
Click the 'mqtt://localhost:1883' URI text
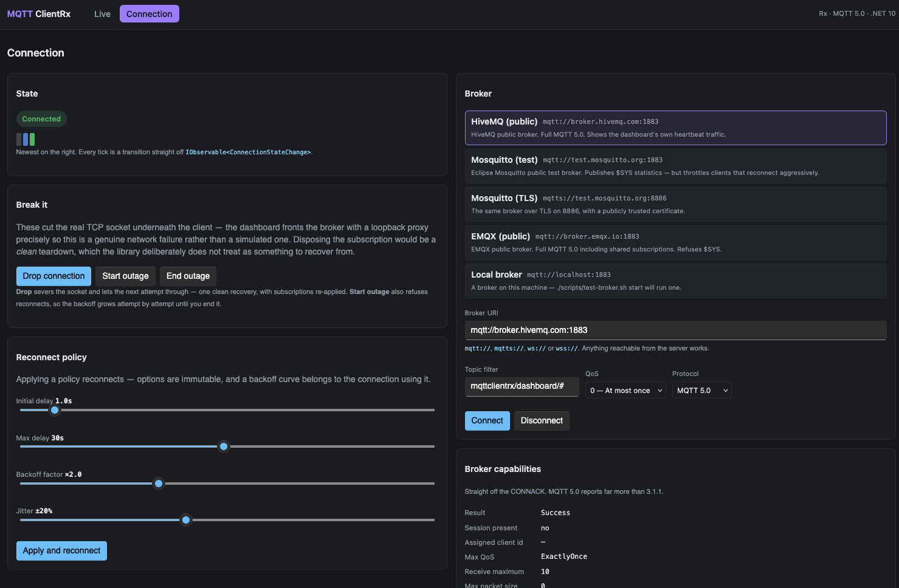pos(569,275)
